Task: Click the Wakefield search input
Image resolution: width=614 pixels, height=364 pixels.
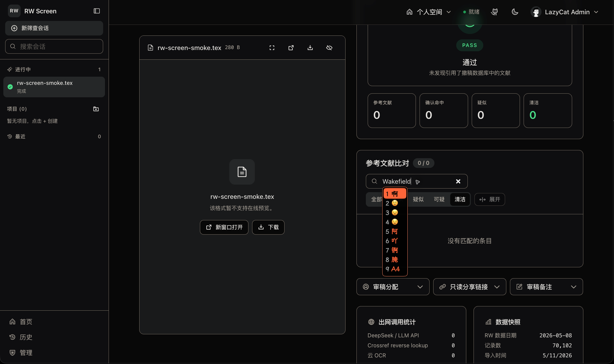Action: coord(417,181)
